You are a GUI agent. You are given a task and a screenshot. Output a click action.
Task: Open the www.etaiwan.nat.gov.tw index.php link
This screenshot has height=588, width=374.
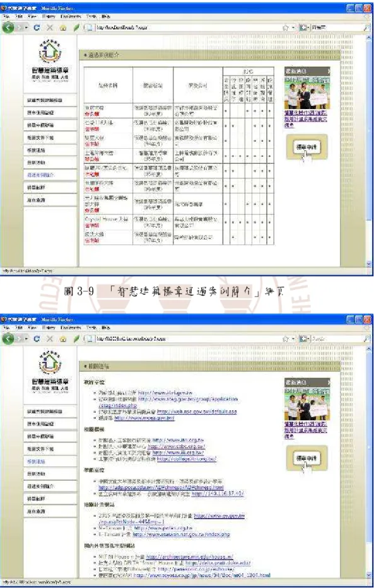coord(182,534)
